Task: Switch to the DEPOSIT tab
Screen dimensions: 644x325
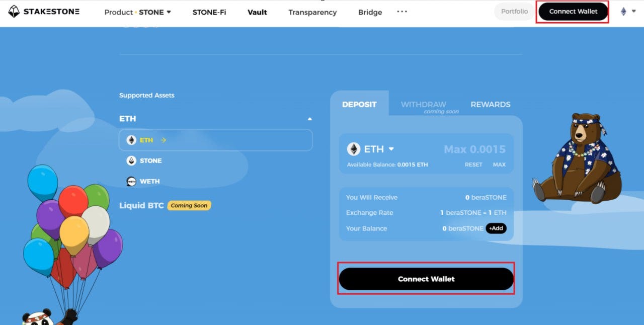Action: [359, 104]
